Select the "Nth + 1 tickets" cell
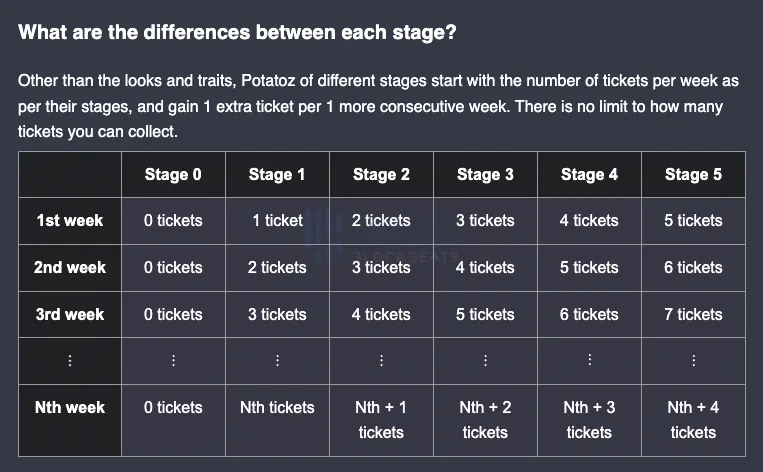763x472 pixels. (x=381, y=420)
